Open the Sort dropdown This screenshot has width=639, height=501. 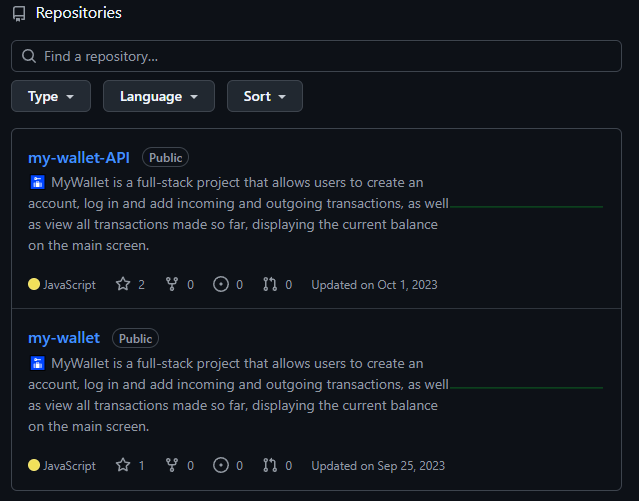pos(265,96)
